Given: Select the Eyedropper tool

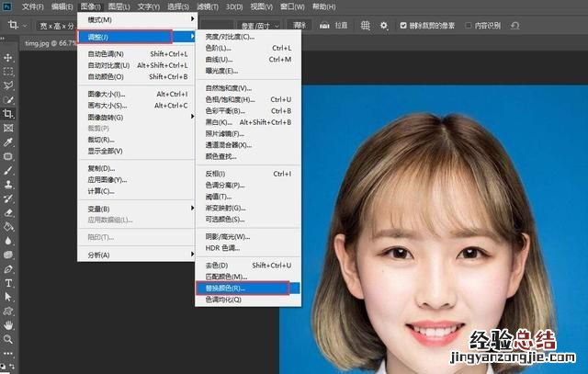Looking at the screenshot, I should [8, 143].
